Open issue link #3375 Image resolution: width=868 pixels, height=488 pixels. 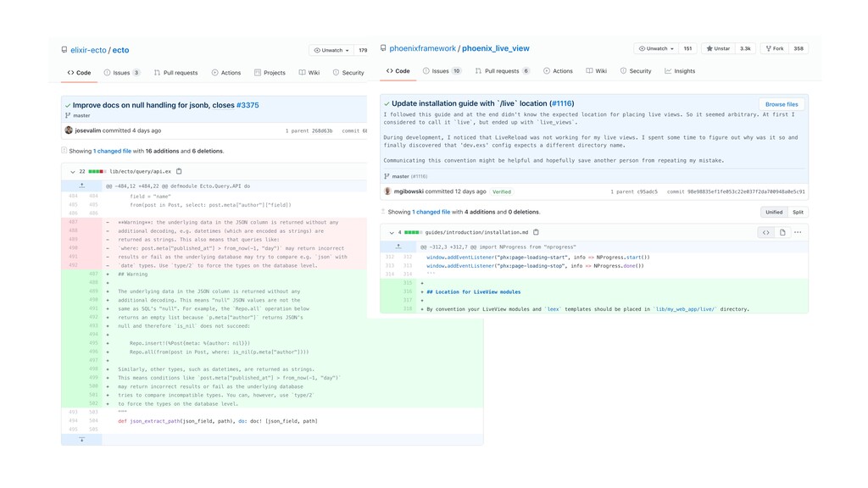pos(248,105)
